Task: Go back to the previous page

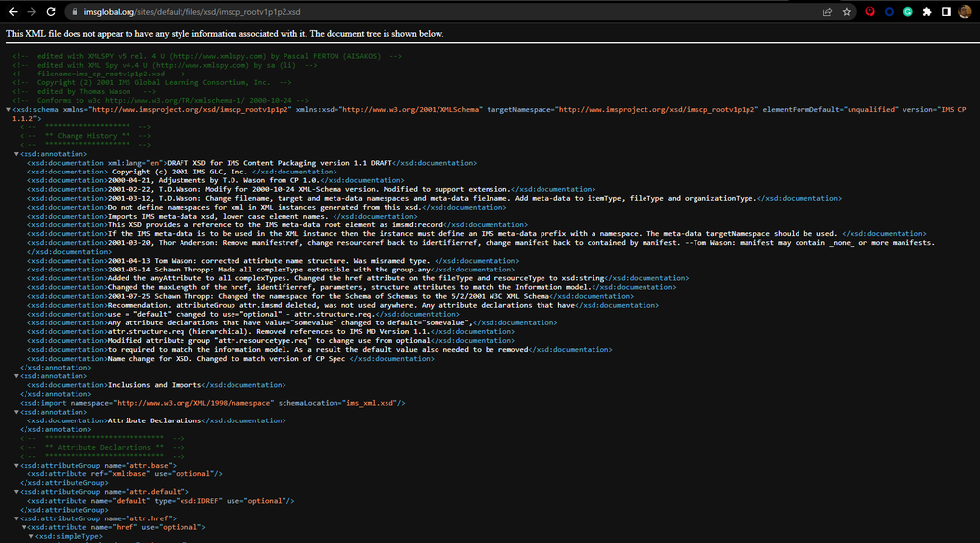Action: pos(11,12)
